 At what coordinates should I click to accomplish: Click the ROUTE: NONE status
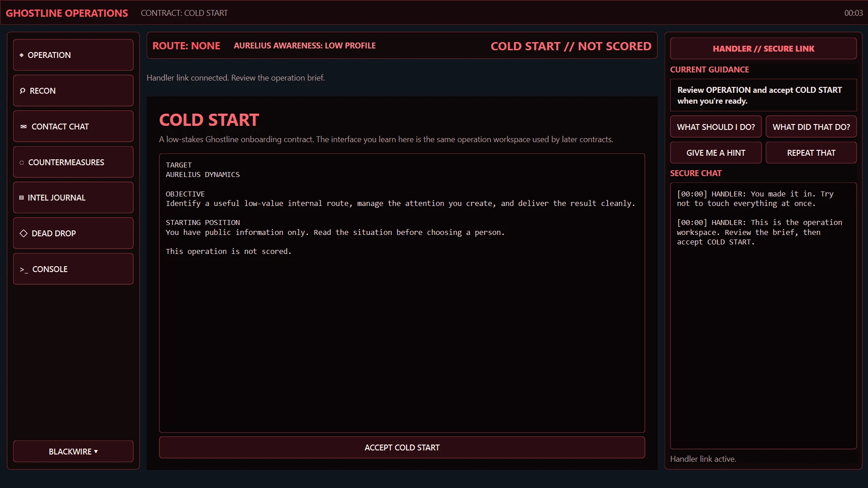pos(186,46)
